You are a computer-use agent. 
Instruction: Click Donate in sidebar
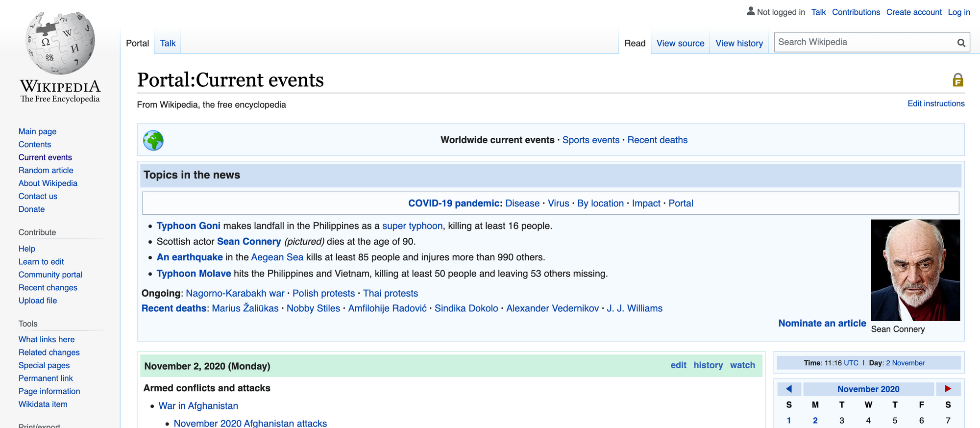pos(31,209)
